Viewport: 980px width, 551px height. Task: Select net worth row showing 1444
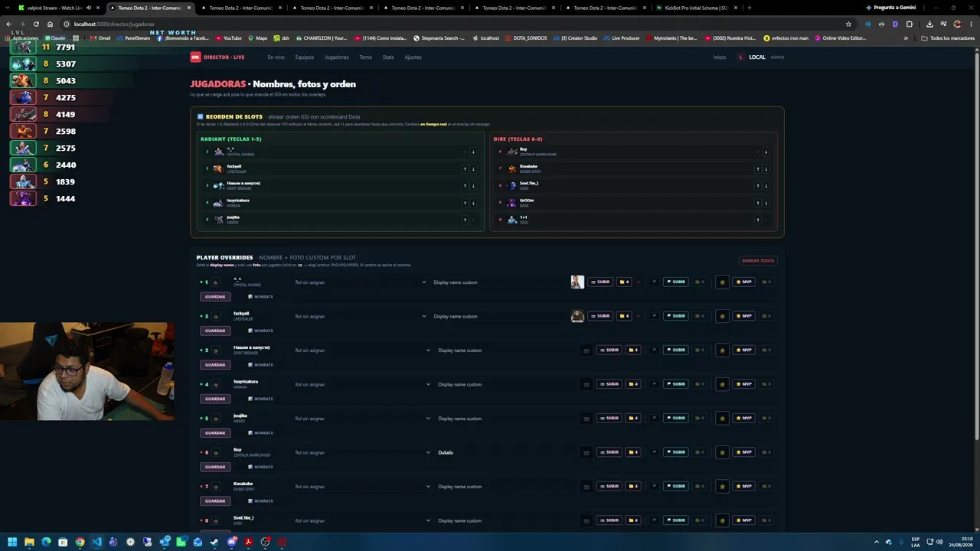pyautogui.click(x=65, y=198)
